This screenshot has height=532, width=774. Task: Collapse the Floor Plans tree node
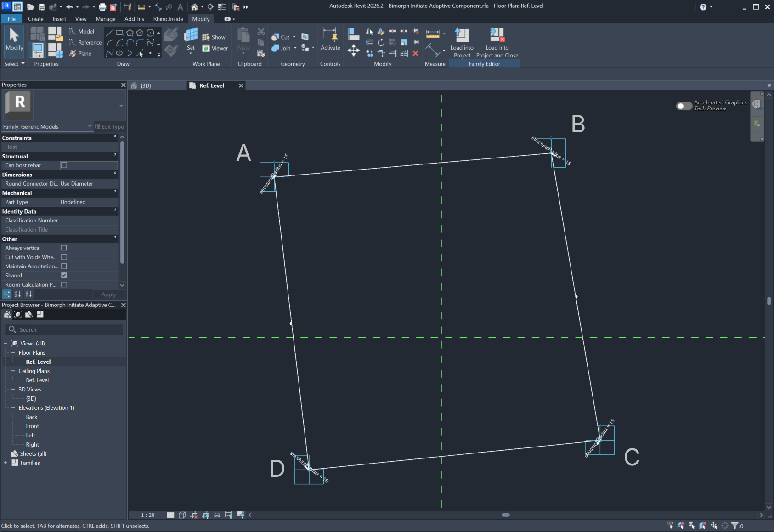(x=13, y=352)
